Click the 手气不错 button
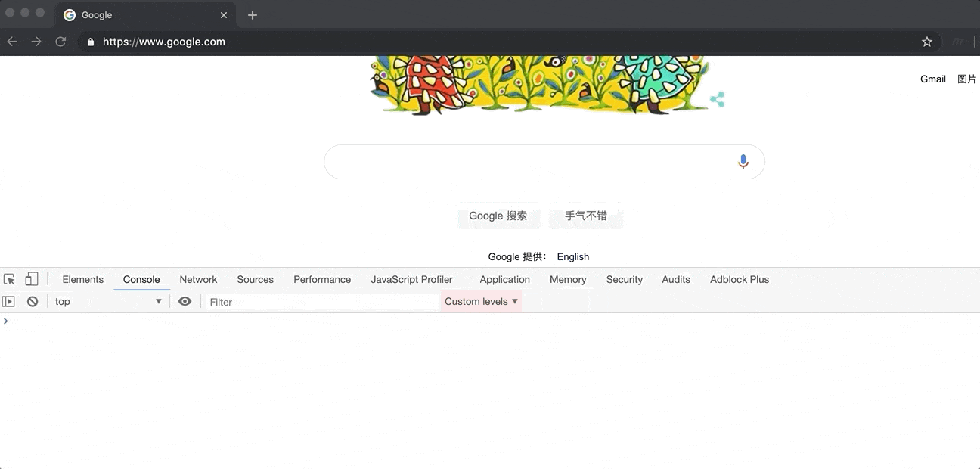The width and height of the screenshot is (980, 469). pyautogui.click(x=586, y=216)
